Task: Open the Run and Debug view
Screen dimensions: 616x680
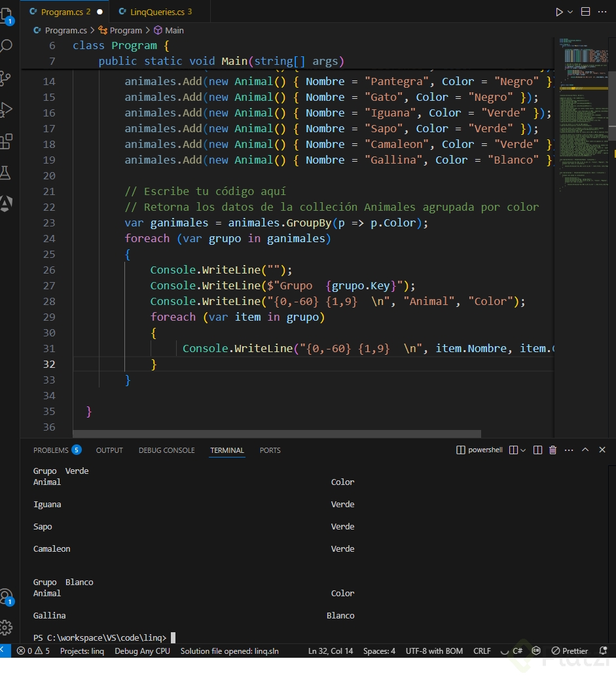Action: [x=7, y=109]
